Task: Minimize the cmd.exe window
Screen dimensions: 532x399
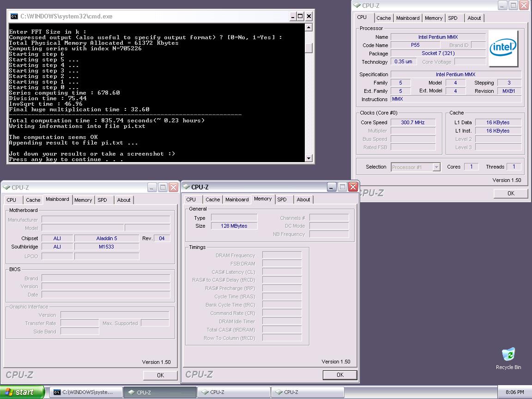Action: (293, 16)
